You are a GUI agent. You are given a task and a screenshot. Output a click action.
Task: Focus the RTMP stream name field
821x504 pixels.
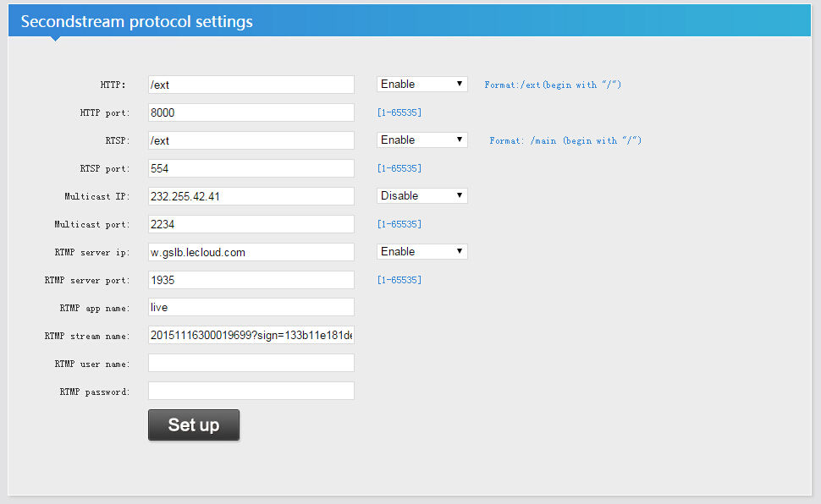coord(251,336)
